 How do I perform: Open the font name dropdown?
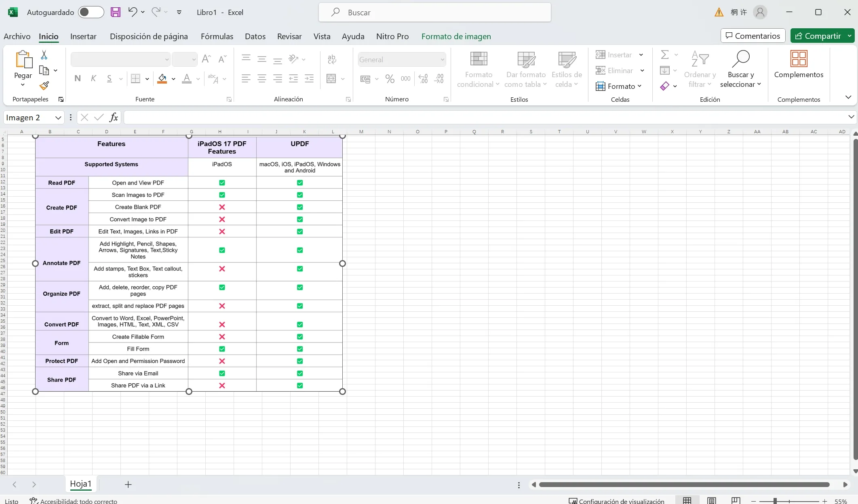coord(167,59)
